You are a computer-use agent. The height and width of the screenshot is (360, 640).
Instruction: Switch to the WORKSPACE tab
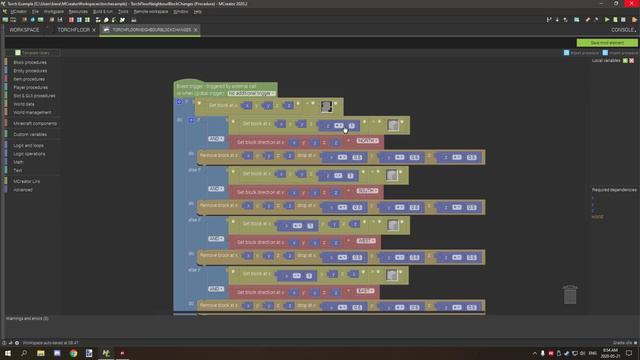24,30
